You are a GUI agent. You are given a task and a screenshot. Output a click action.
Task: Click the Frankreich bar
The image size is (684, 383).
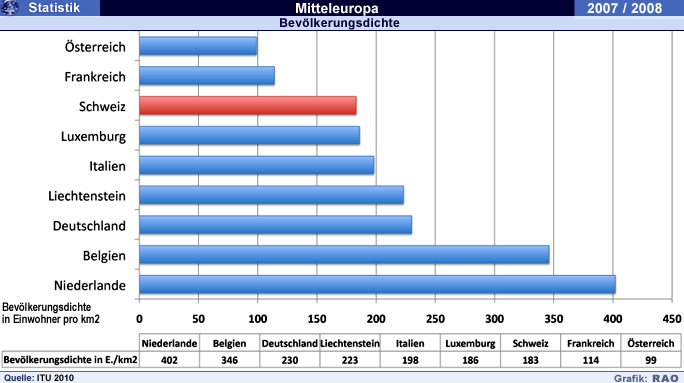point(207,76)
